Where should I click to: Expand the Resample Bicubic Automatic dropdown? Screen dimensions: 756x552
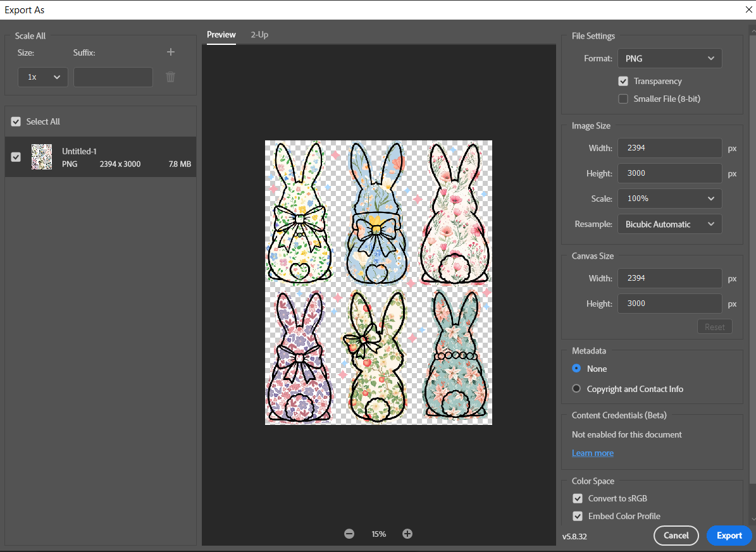coord(669,224)
